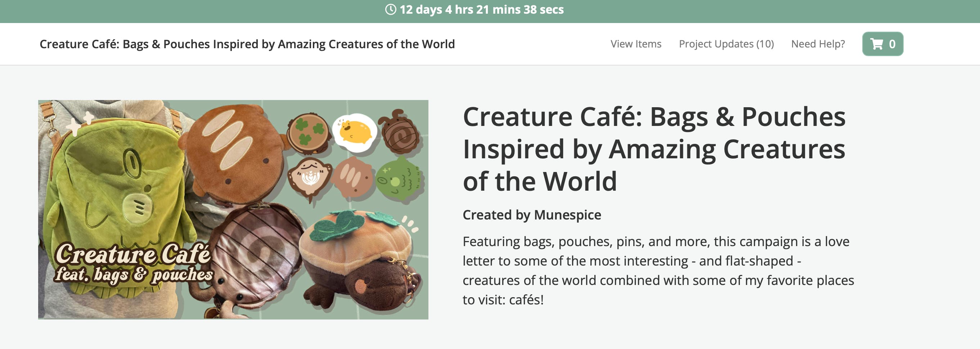Open the shopping cart icon
The image size is (980, 349).
[877, 44]
